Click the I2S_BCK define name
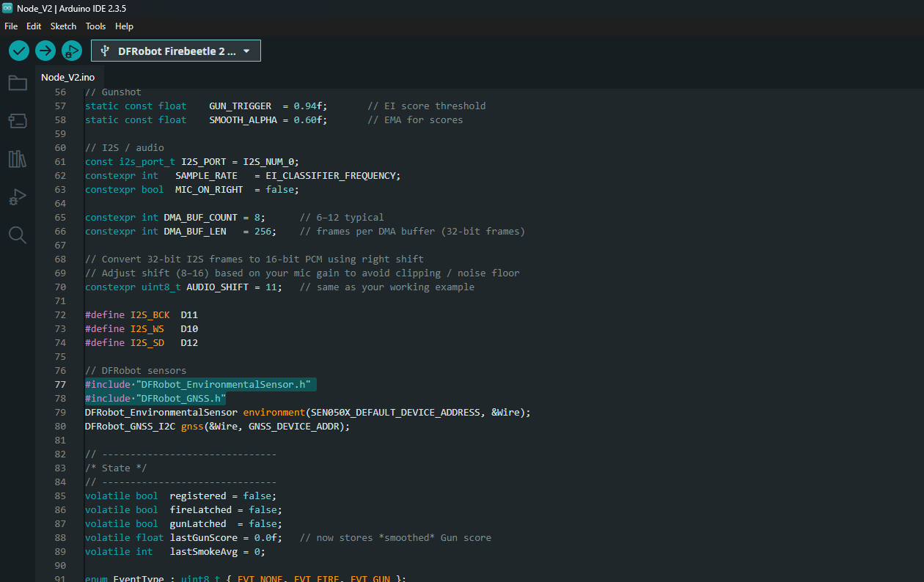Screen dimensions: 924x582 pyautogui.click(x=150, y=315)
